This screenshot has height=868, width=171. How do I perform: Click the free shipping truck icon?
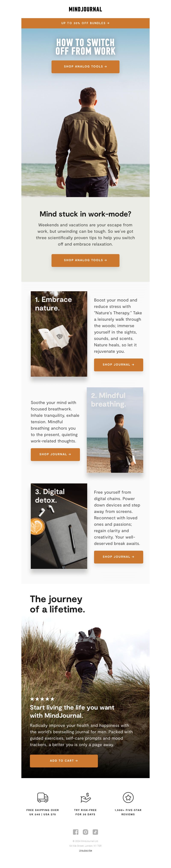43,798
